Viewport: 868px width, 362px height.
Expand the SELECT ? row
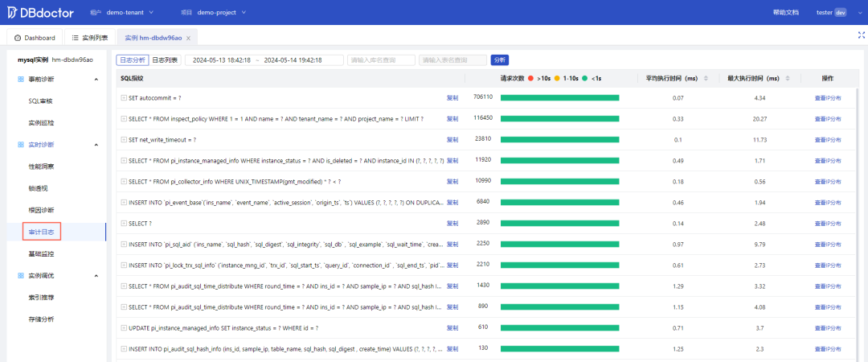pyautogui.click(x=124, y=223)
